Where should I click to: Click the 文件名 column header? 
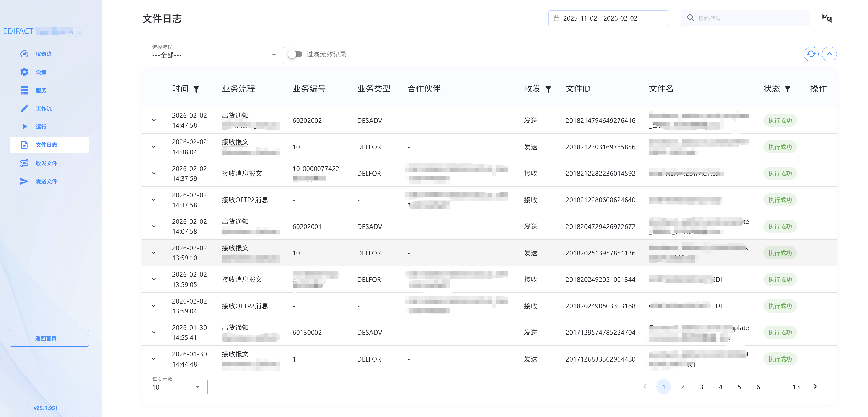click(661, 89)
